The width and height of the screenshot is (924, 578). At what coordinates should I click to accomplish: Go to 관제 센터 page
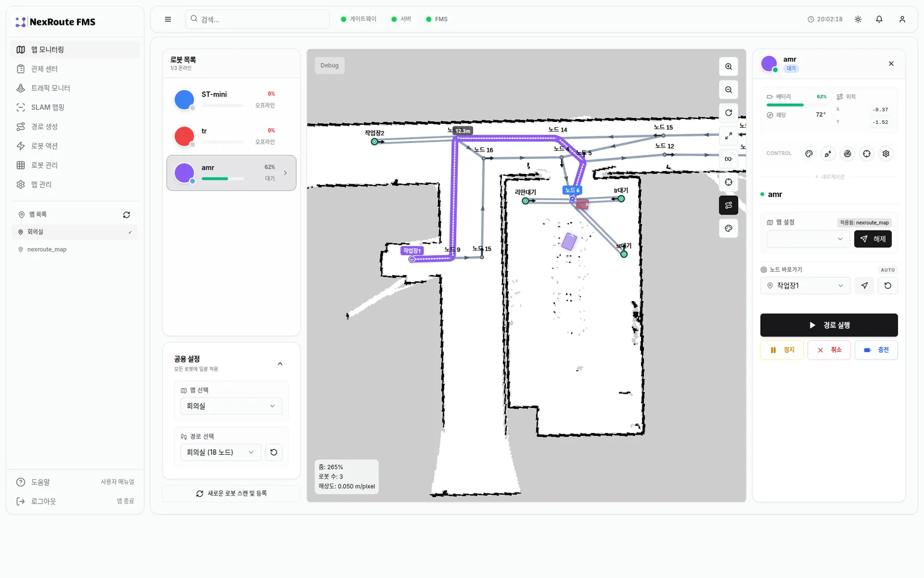[x=75, y=69]
